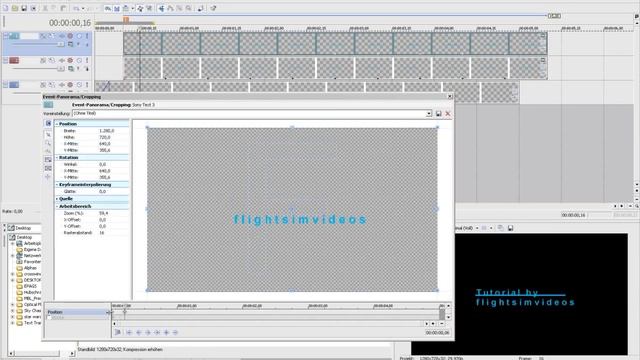
Task: Click Show Properties icon in Pan/Crop sidebar
Action: coord(48,123)
